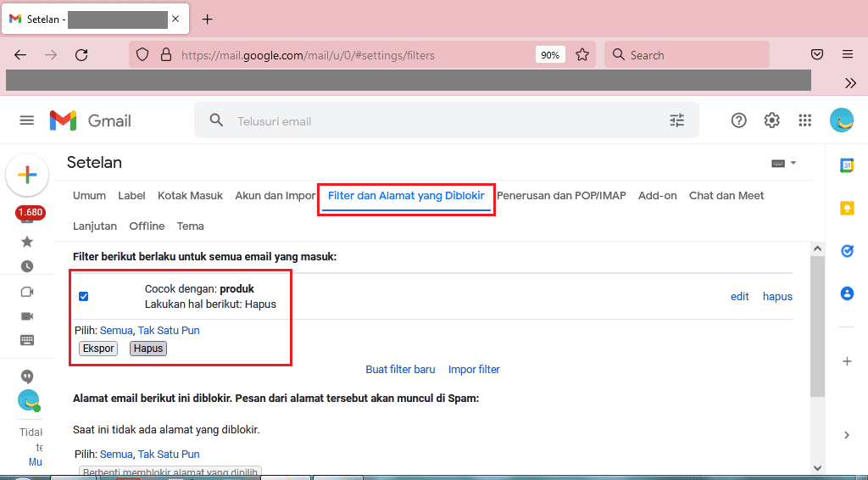
Task: Open the Firefox application menu
Action: click(848, 54)
